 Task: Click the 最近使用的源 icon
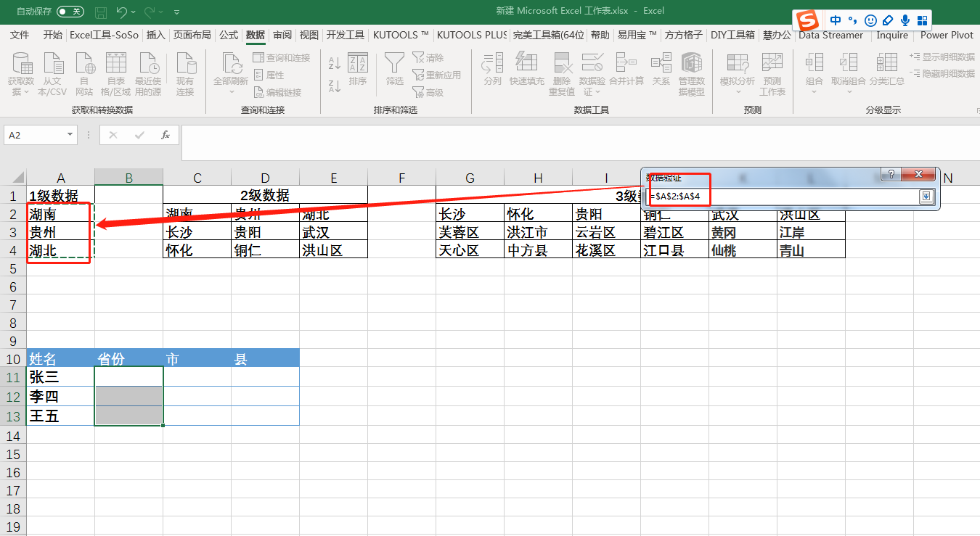coord(148,75)
